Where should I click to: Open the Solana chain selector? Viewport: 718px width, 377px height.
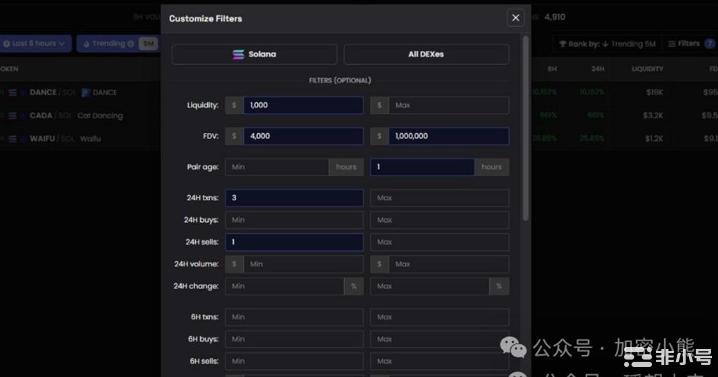pos(254,54)
